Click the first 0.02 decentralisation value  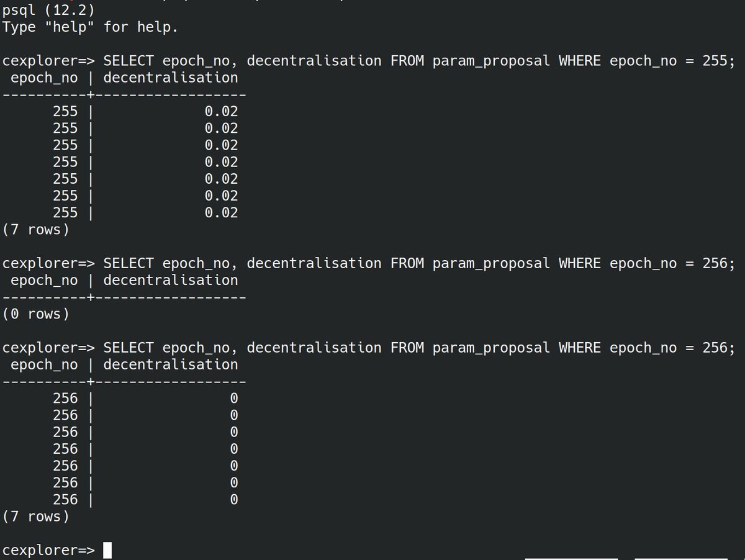(x=221, y=112)
